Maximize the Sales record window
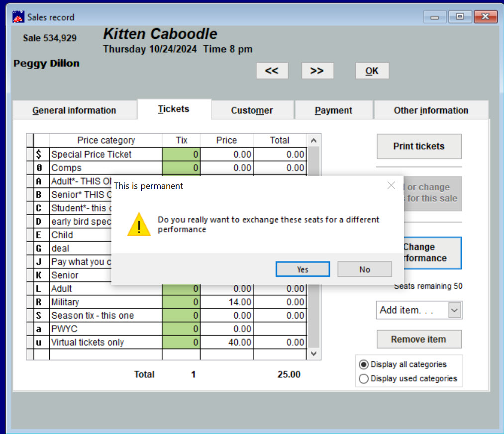 pyautogui.click(x=460, y=17)
